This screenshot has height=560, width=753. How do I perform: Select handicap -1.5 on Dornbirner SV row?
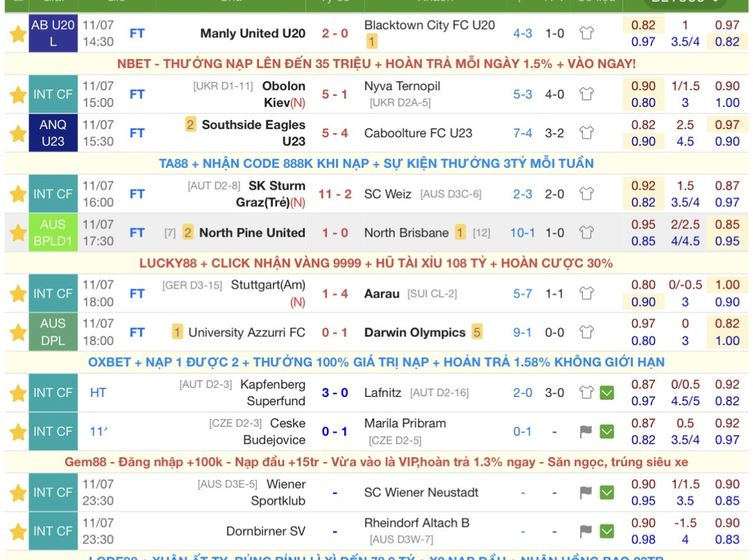[x=685, y=522]
